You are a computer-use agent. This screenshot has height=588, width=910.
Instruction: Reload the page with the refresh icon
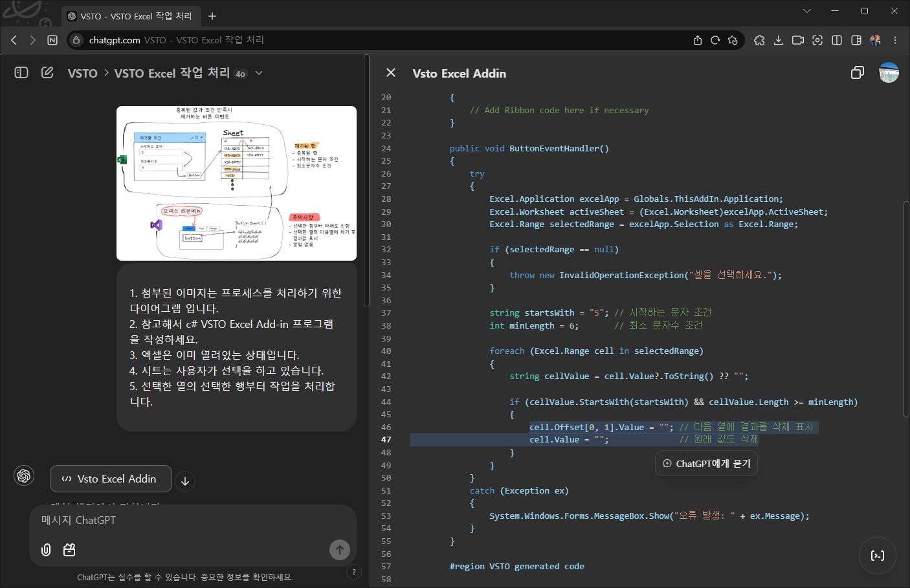click(715, 40)
